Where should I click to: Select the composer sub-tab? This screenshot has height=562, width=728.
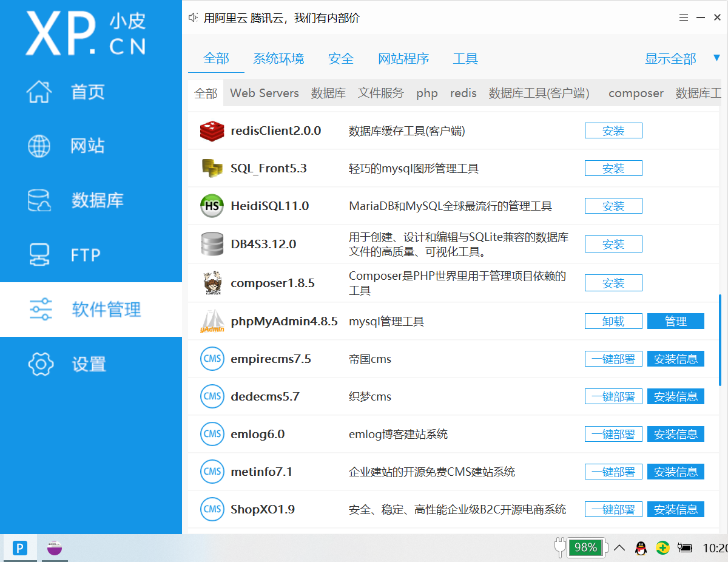636,93
